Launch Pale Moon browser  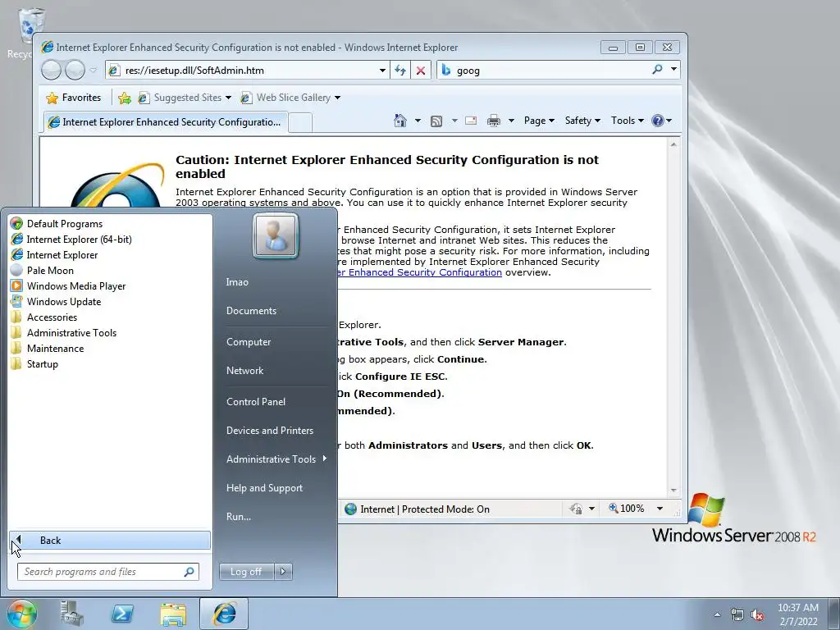point(50,271)
